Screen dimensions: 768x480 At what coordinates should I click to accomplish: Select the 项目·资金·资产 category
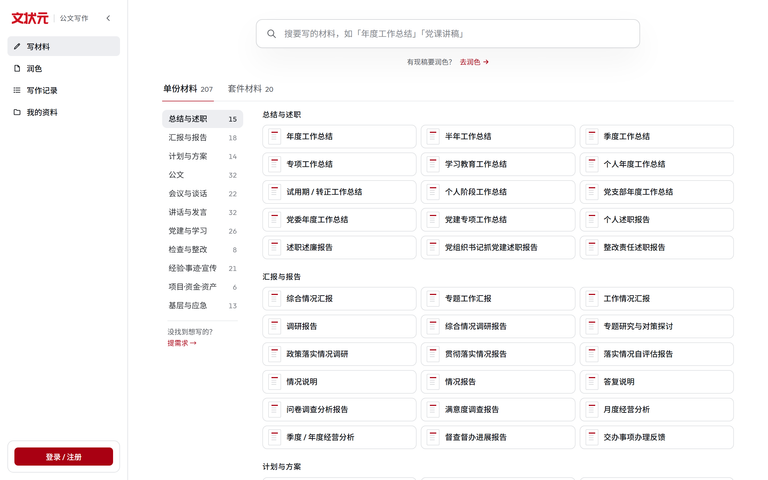(202, 287)
